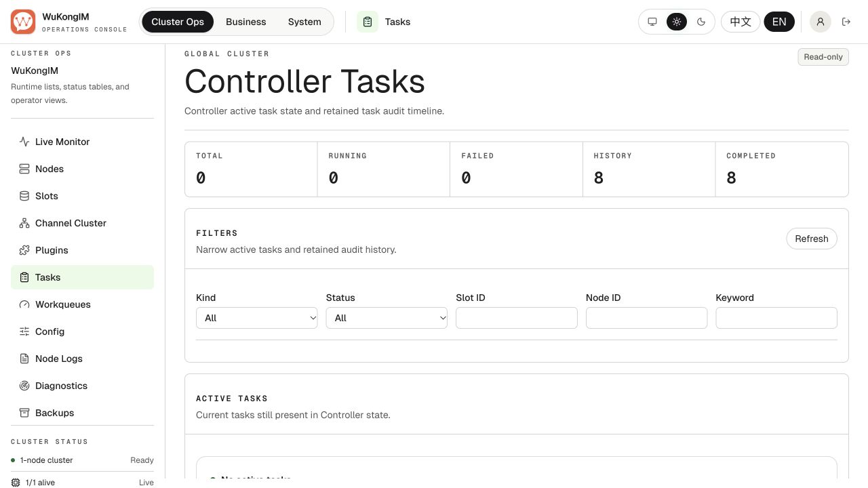
Task: Open the user profile avatar icon
Action: (821, 22)
